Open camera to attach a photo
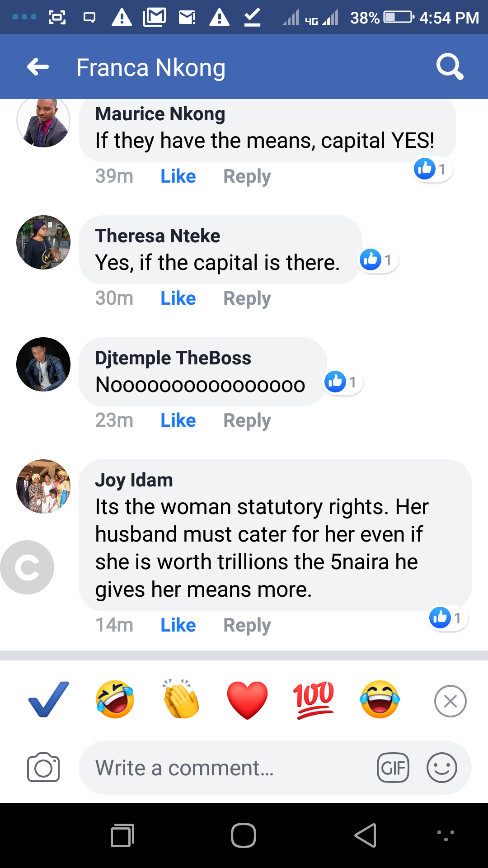The width and height of the screenshot is (488, 868). click(x=43, y=767)
